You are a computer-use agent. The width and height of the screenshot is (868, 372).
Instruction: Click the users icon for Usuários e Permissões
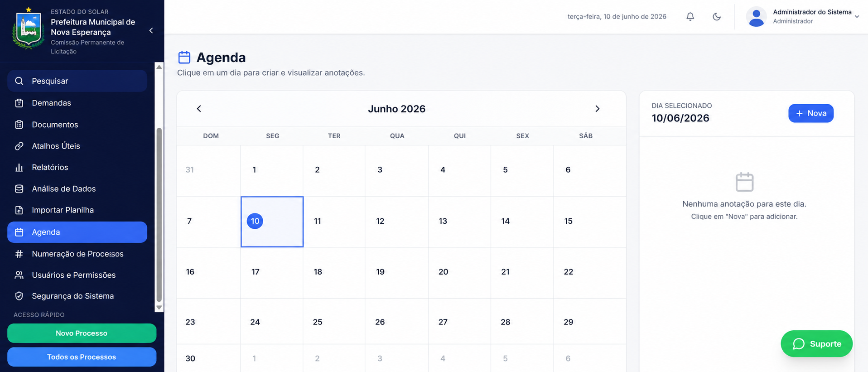coord(19,275)
